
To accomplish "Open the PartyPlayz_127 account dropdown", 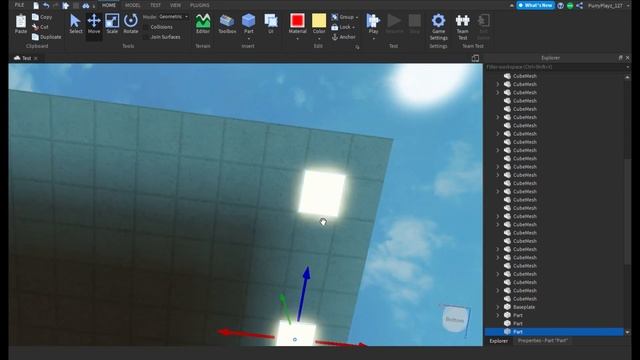I will tap(608, 6).
